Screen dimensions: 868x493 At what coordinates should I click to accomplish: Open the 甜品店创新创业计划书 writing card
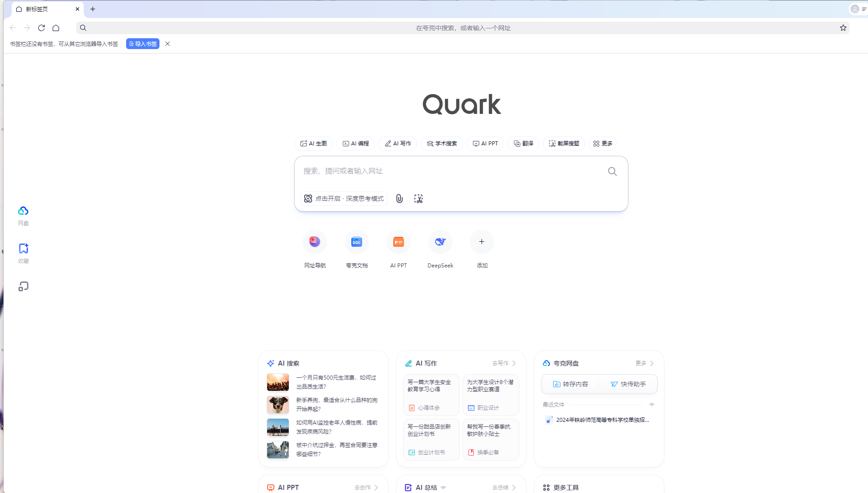point(432,439)
